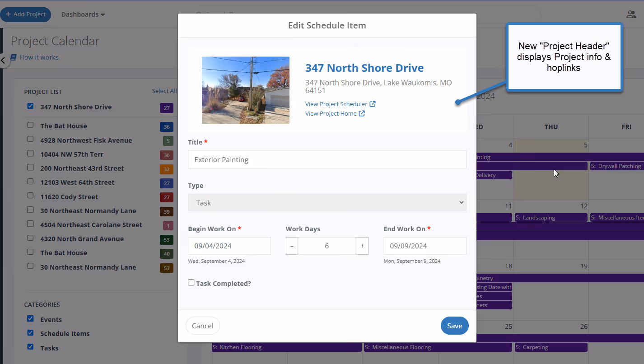Check the 12103 West 64th Street project

click(x=30, y=182)
